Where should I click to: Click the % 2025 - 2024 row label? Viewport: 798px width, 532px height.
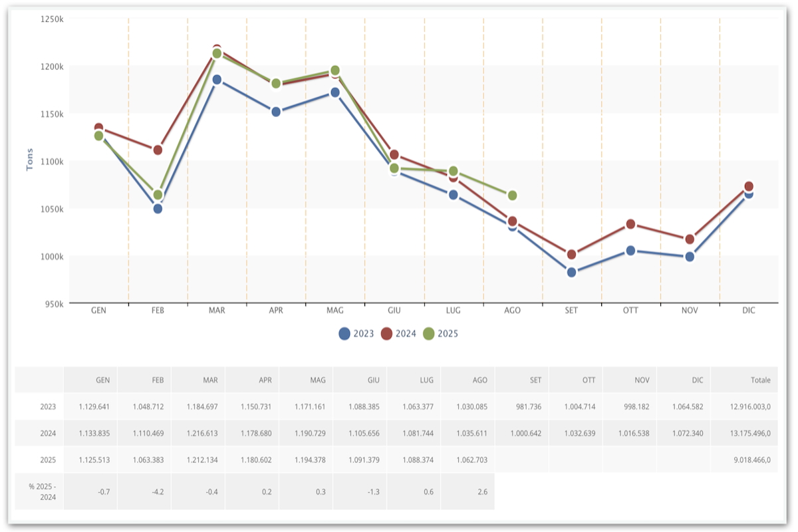(40, 491)
